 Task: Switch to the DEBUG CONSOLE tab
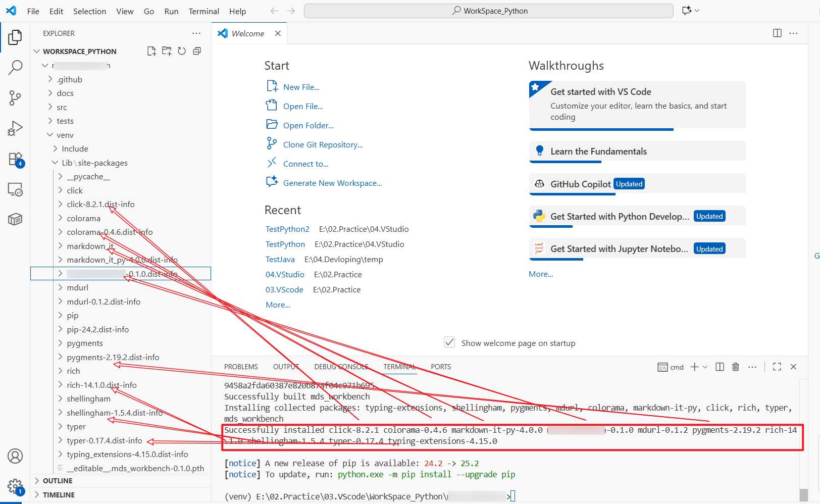coord(341,367)
